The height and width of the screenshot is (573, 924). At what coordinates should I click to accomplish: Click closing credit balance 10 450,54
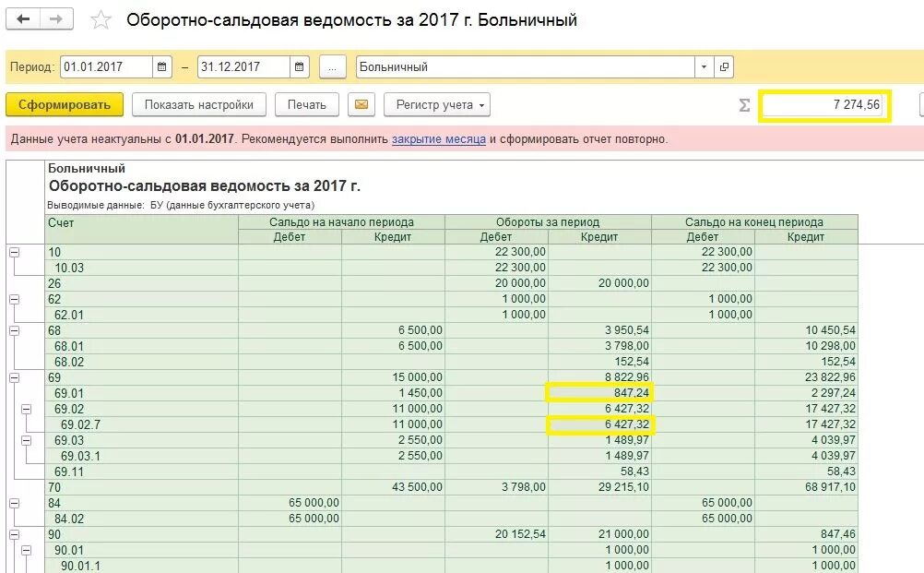pyautogui.click(x=806, y=330)
